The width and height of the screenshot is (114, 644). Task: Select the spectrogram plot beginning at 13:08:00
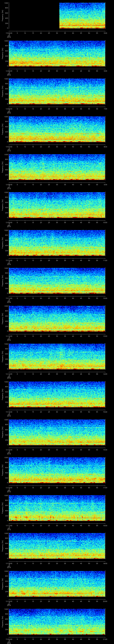pos(57,167)
